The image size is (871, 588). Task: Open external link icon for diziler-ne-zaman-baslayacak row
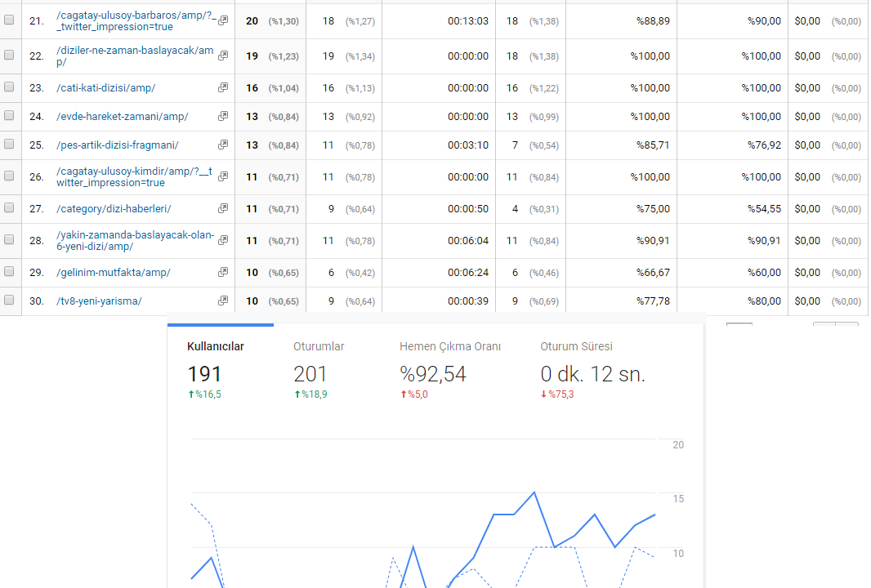coord(223,56)
